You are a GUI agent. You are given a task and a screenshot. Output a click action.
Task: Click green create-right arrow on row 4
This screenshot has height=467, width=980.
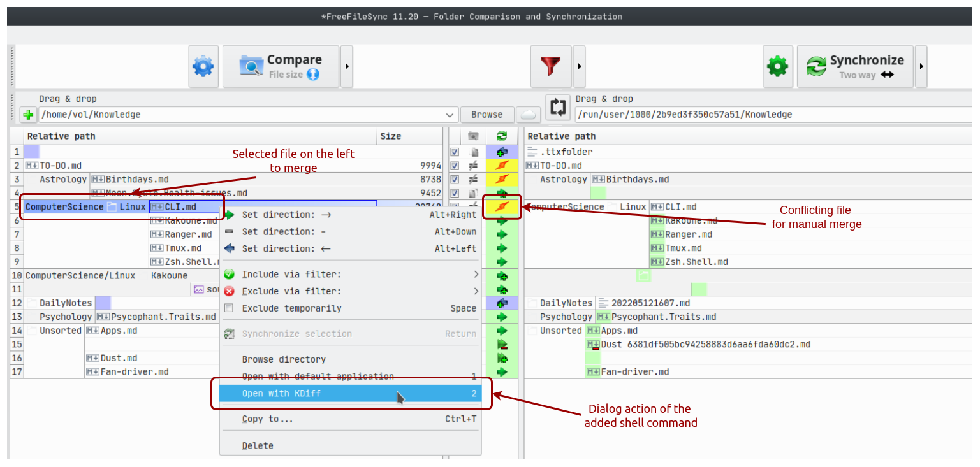tap(502, 193)
